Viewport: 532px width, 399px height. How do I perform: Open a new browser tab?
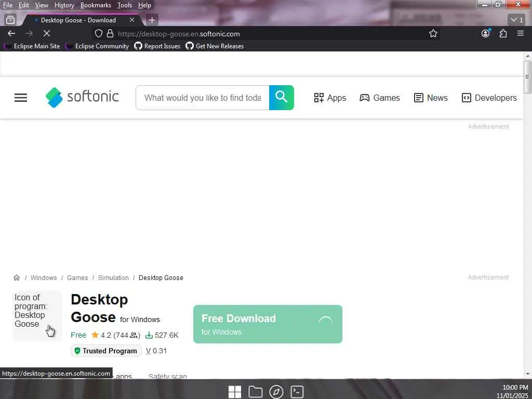tap(152, 20)
